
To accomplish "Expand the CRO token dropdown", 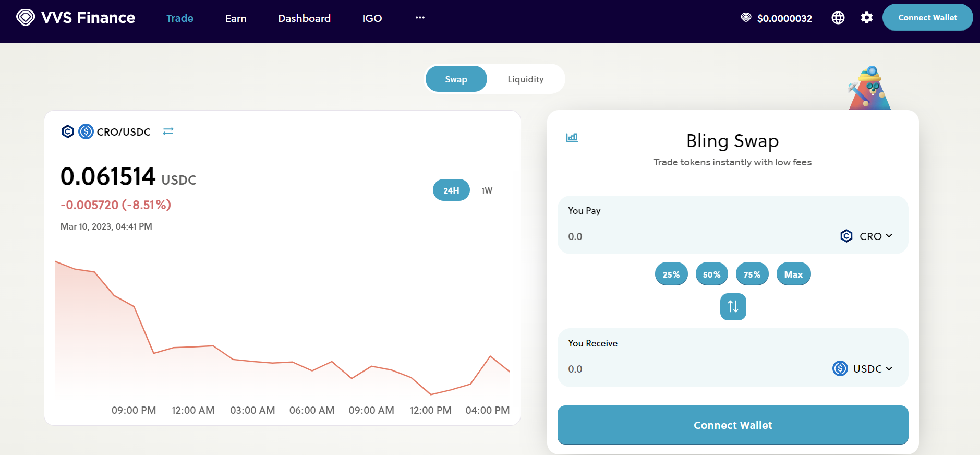I will tap(866, 236).
